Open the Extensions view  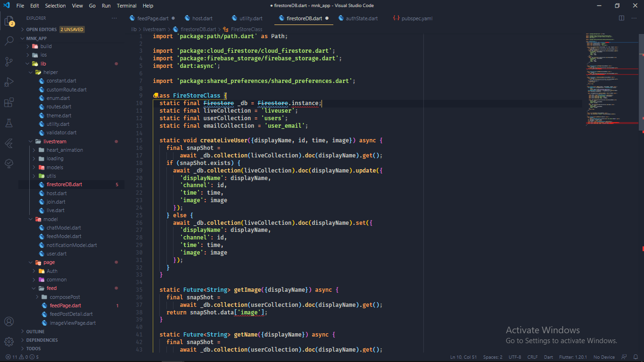click(9, 102)
